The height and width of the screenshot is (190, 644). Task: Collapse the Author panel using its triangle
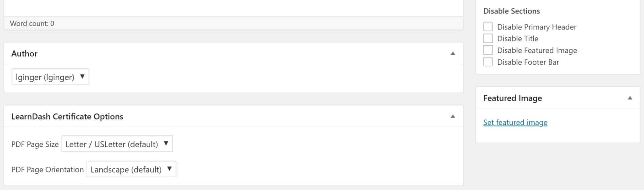(x=453, y=53)
